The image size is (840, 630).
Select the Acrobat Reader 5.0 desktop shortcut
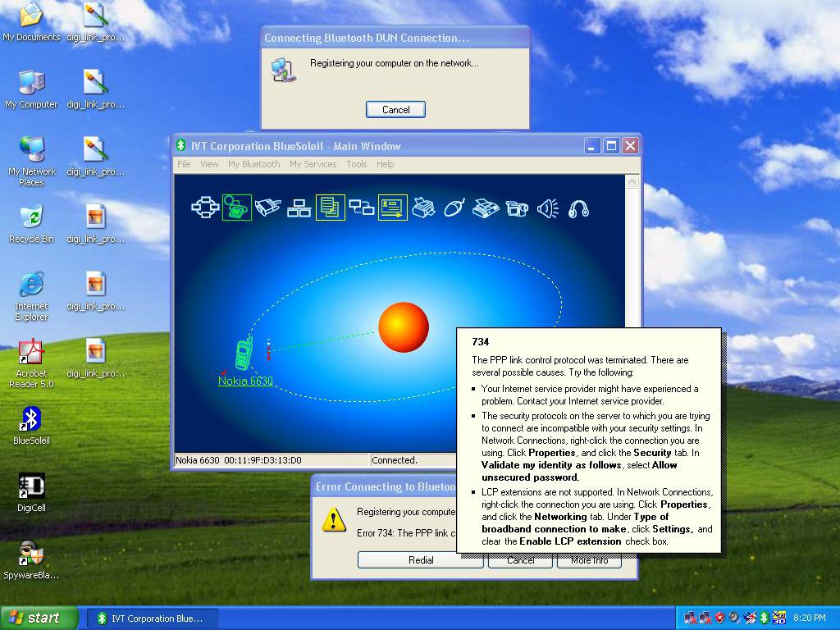[31, 363]
